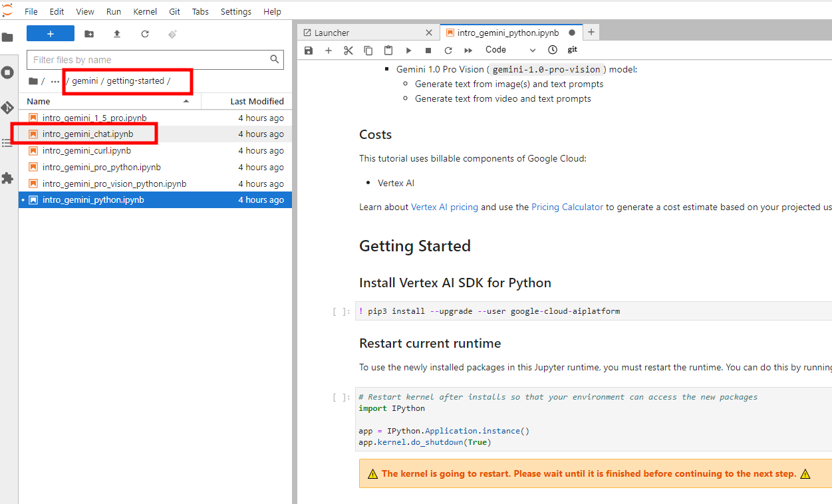Screen dimensions: 832x504
Task: Click the Getting Started heading
Action: click(415, 246)
